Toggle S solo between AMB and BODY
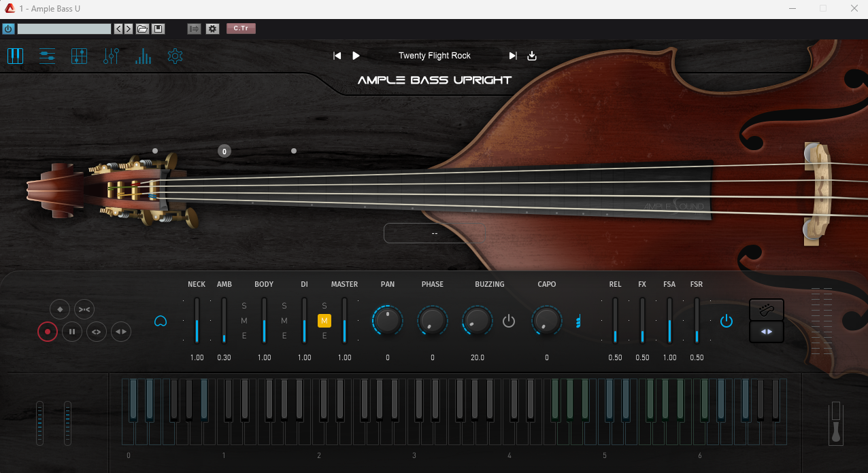 click(x=244, y=306)
